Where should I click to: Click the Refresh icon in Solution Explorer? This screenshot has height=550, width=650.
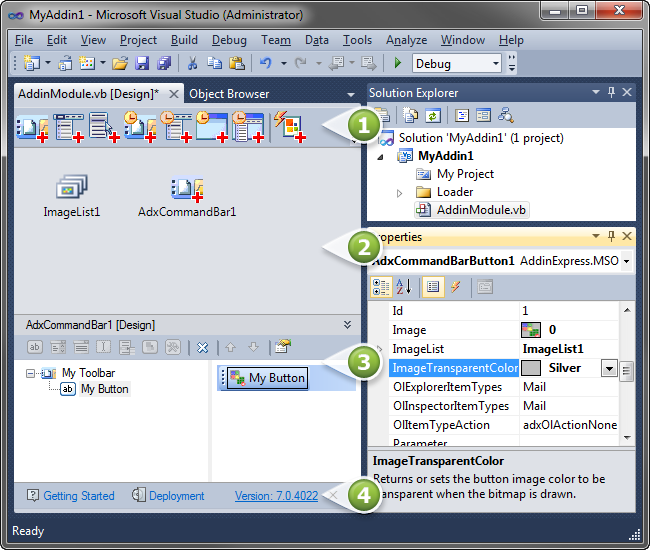(433, 116)
